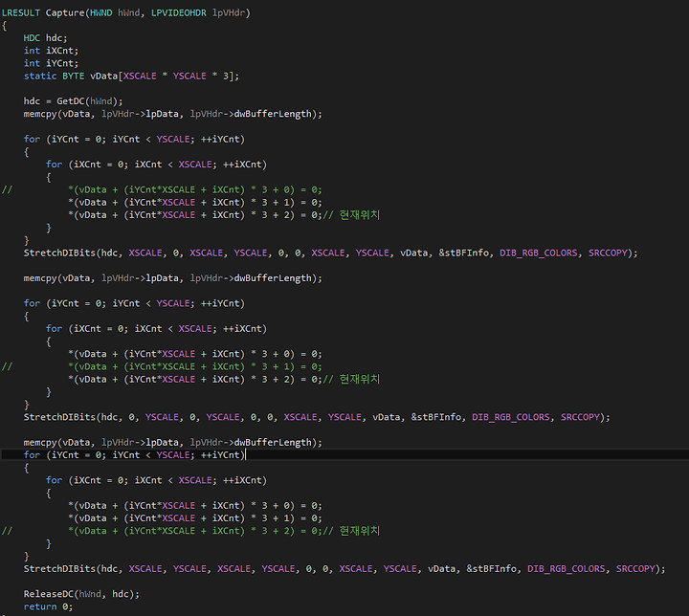Click the "int iXCnt;" declaration line
This screenshot has height=616, width=689.
pos(51,51)
